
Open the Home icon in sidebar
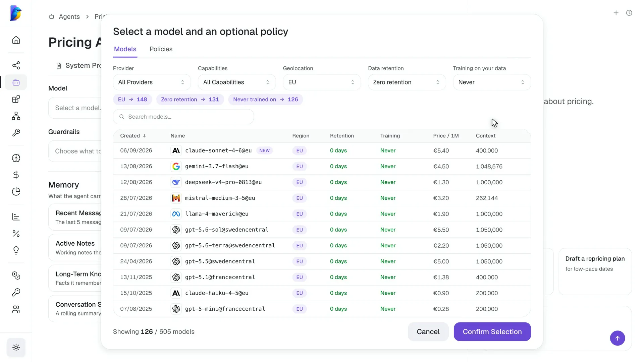pyautogui.click(x=16, y=40)
